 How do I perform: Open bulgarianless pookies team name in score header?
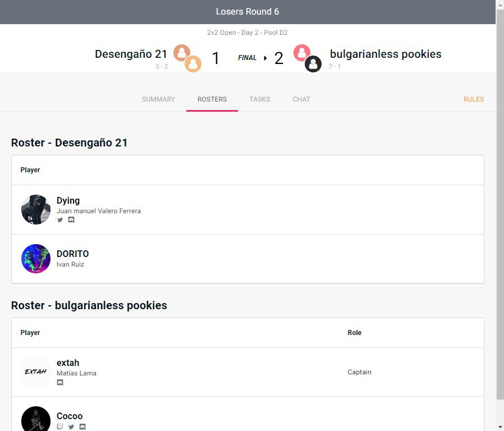pyautogui.click(x=386, y=54)
